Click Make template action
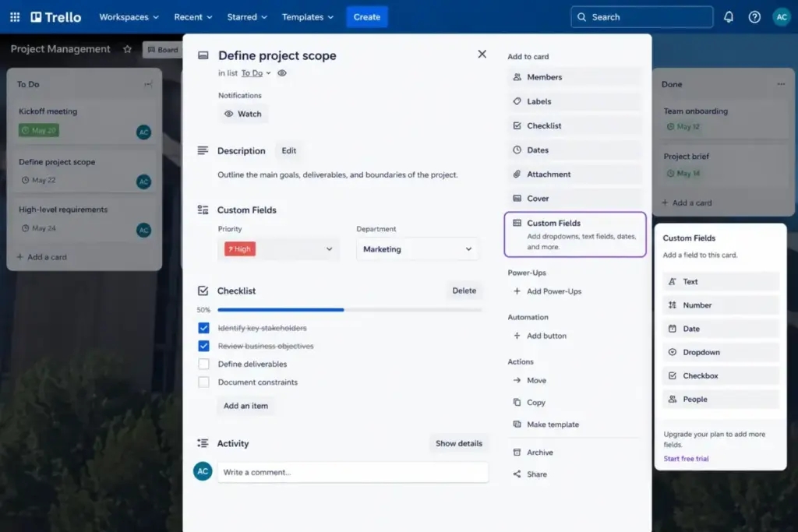Screen dimensions: 798x532 (546, 425)
